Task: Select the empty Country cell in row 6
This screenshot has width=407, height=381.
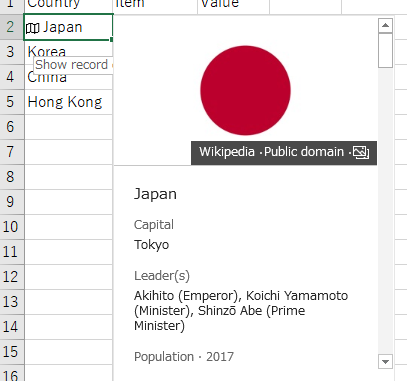Action: click(68, 127)
